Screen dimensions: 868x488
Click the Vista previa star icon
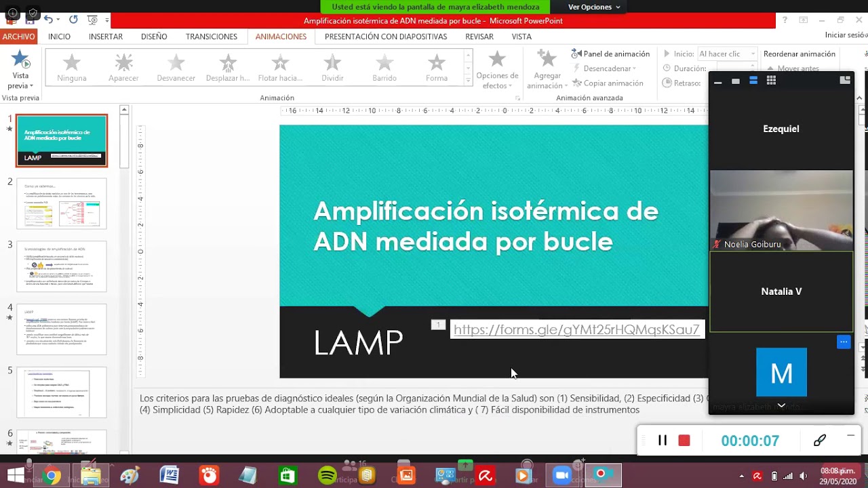(20, 60)
